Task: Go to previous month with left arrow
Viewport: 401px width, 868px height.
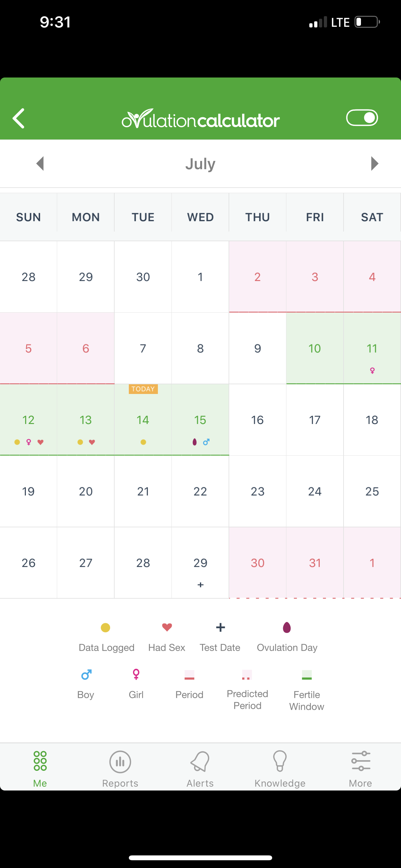Action: coord(40,164)
